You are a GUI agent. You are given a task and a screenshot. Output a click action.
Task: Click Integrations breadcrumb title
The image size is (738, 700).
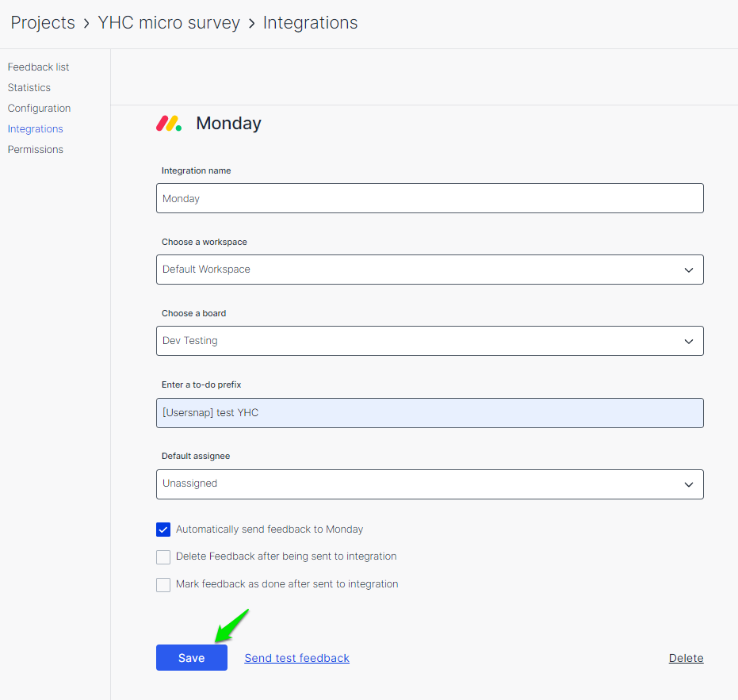(x=310, y=23)
